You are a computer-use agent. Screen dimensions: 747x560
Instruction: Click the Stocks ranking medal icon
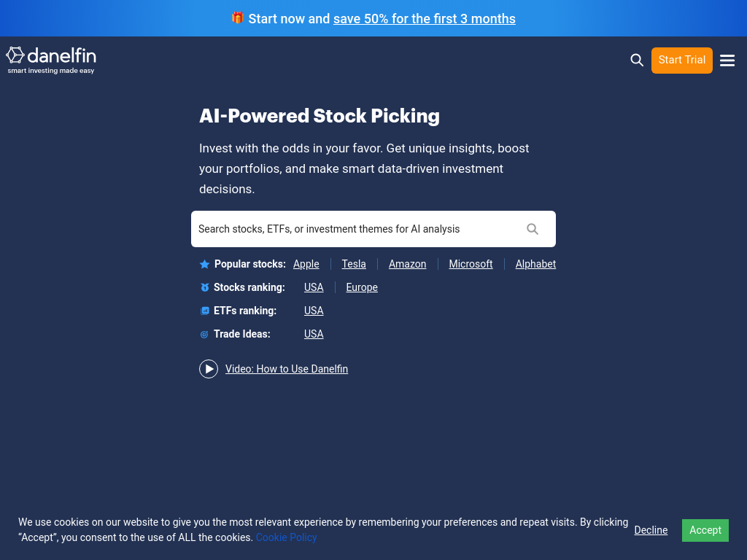tap(205, 287)
